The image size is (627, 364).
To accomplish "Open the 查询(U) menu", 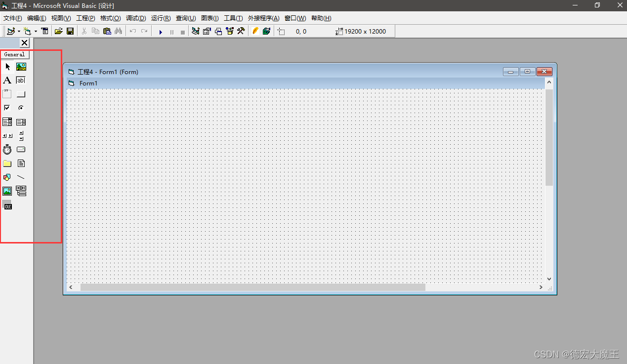I will click(186, 18).
